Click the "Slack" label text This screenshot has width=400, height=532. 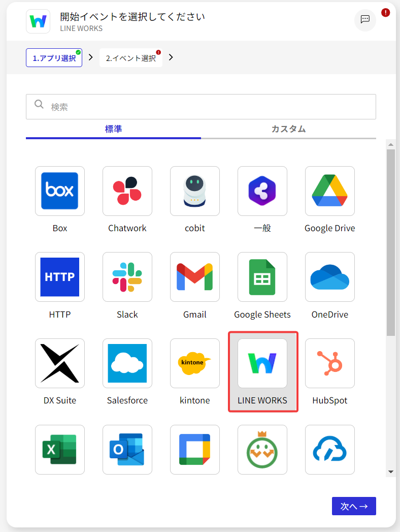click(127, 315)
